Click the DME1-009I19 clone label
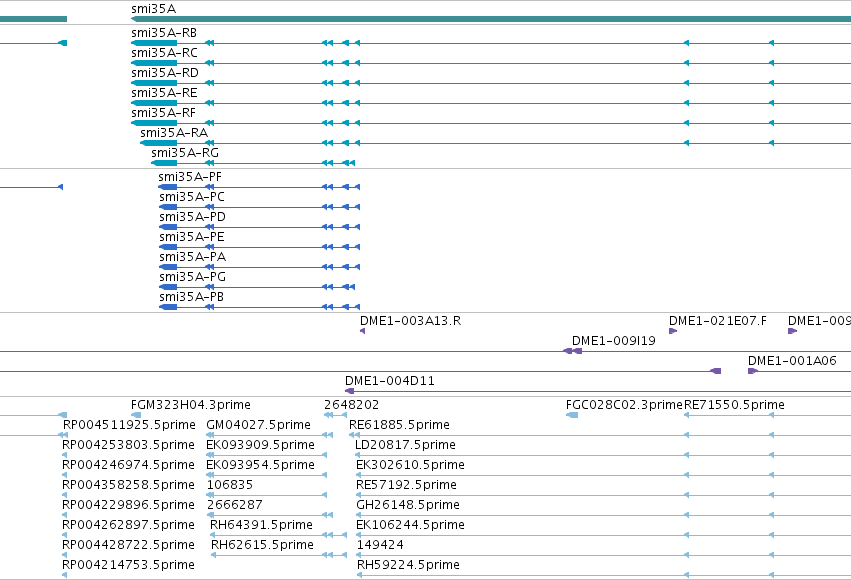Viewport: 851px width, 580px height. tap(614, 341)
